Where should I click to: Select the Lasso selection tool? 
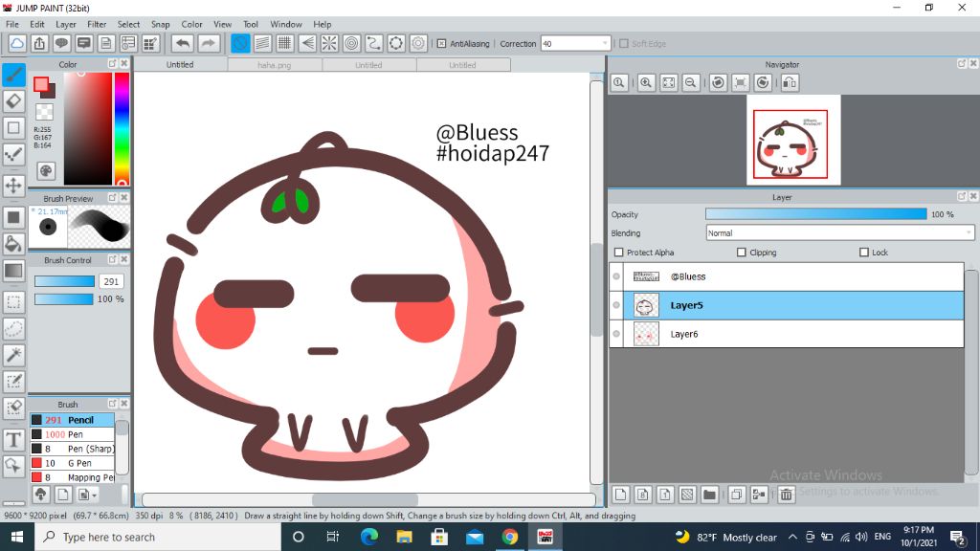tap(13, 329)
